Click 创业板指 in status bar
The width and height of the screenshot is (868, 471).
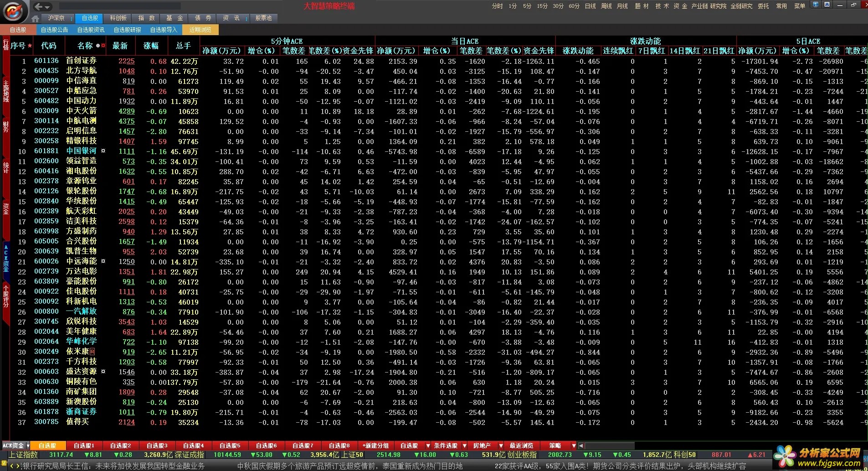(x=522, y=455)
